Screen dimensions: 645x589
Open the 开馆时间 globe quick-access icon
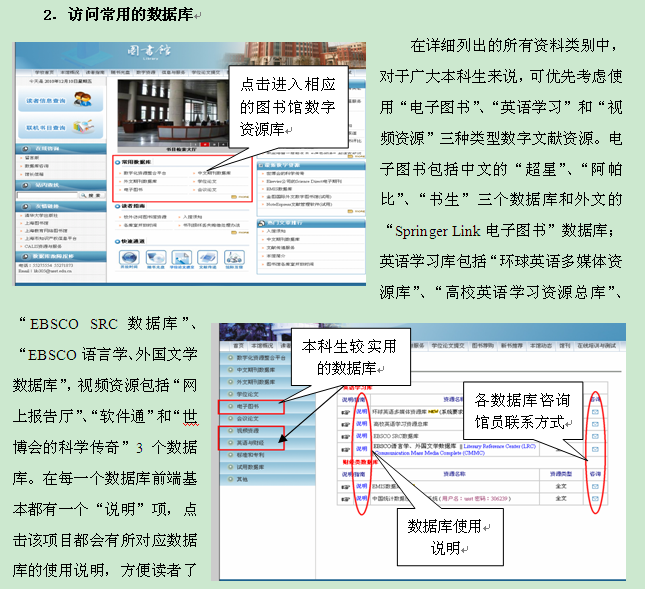tap(129, 257)
